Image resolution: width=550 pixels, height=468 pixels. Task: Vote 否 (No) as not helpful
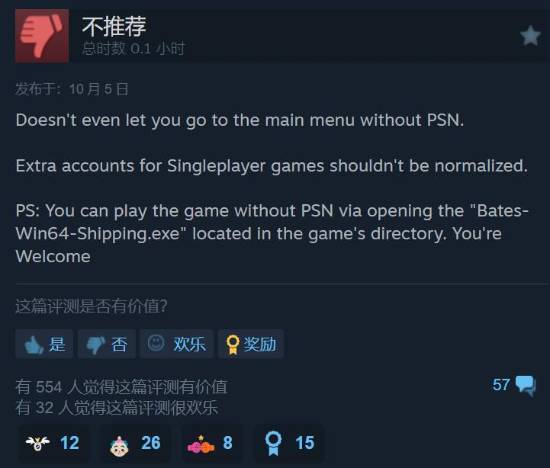pos(107,344)
